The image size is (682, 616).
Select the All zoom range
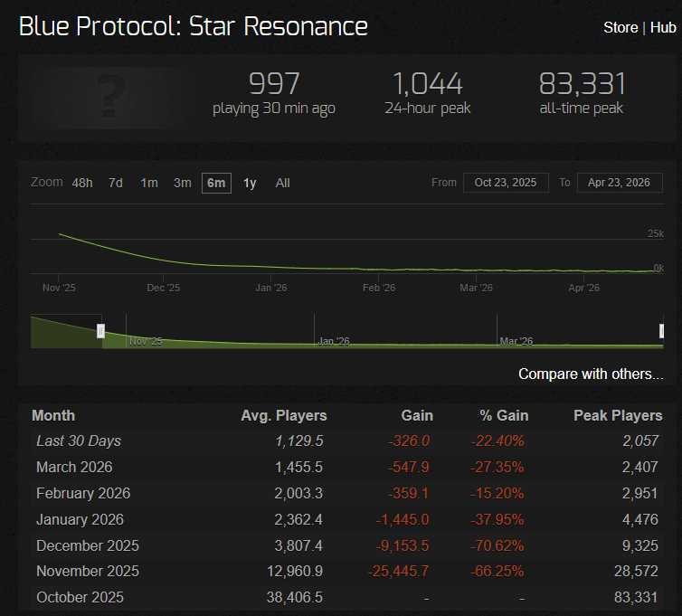pyautogui.click(x=282, y=183)
